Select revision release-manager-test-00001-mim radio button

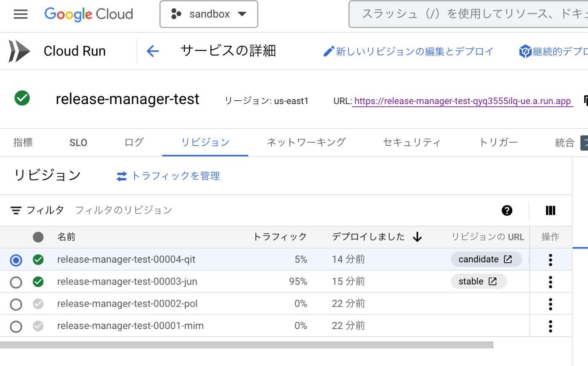tap(16, 326)
